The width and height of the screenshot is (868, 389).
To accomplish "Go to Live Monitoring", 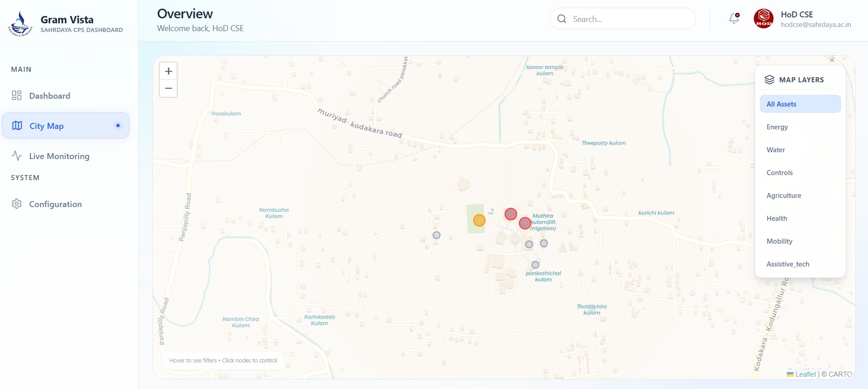I will pyautogui.click(x=59, y=156).
